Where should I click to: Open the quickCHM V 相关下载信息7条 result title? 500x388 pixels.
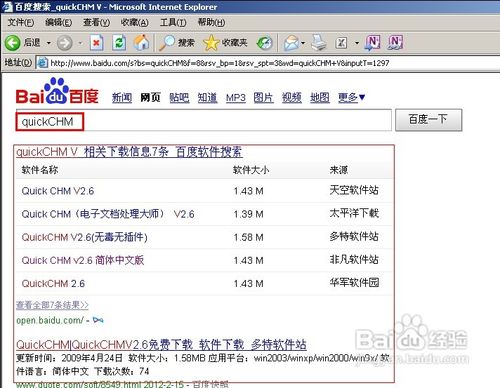129,152
